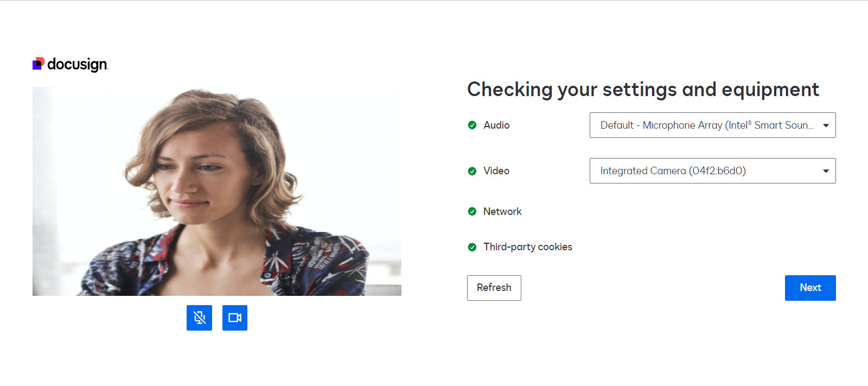Turn off the camera with video button

point(235,318)
